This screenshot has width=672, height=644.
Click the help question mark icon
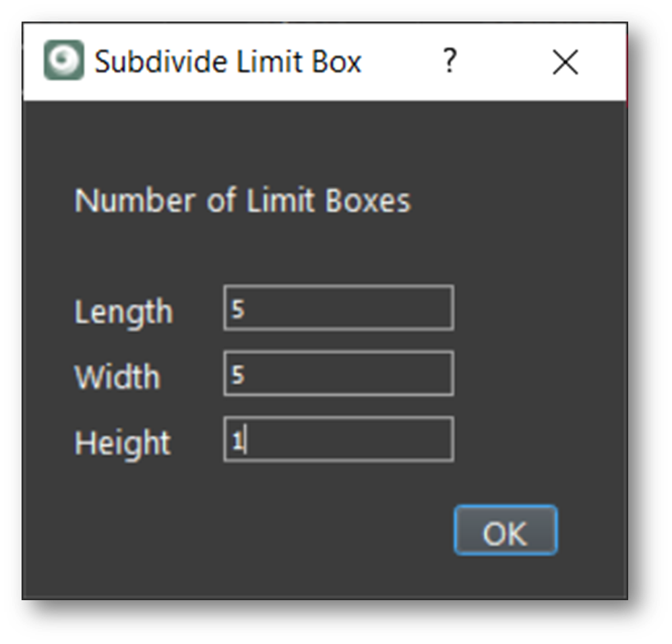(449, 61)
